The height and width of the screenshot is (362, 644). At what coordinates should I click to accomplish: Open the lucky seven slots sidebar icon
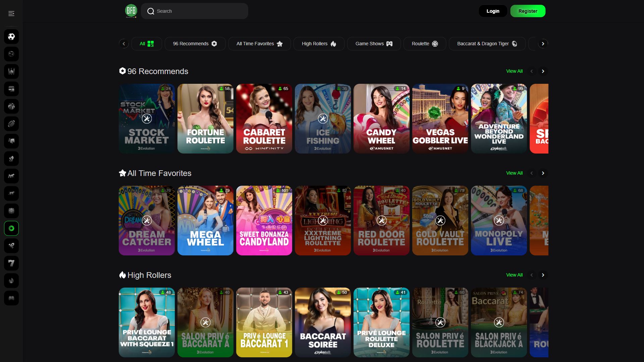point(11,263)
